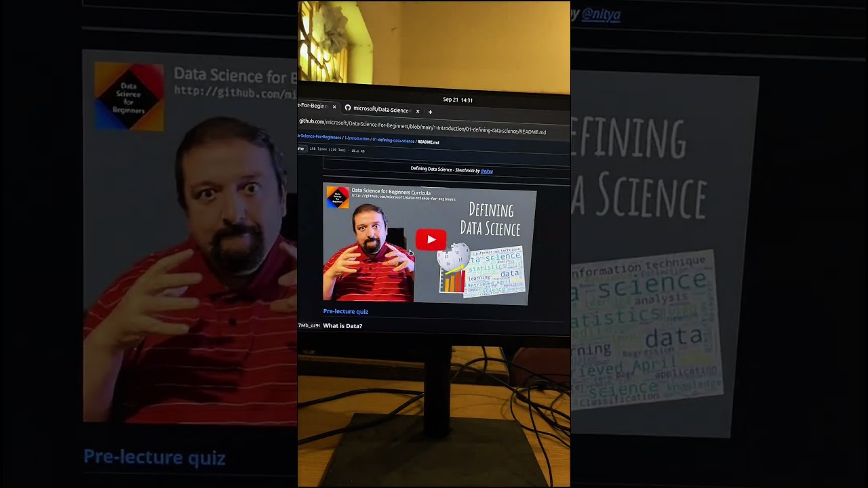Switch to the microsoft/Data-Science tab
The height and width of the screenshot is (488, 868).
point(382,109)
